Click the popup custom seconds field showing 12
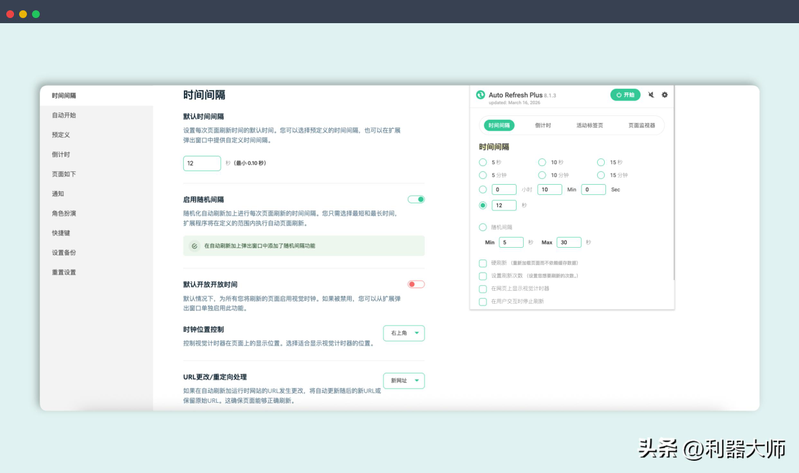 [x=504, y=205]
